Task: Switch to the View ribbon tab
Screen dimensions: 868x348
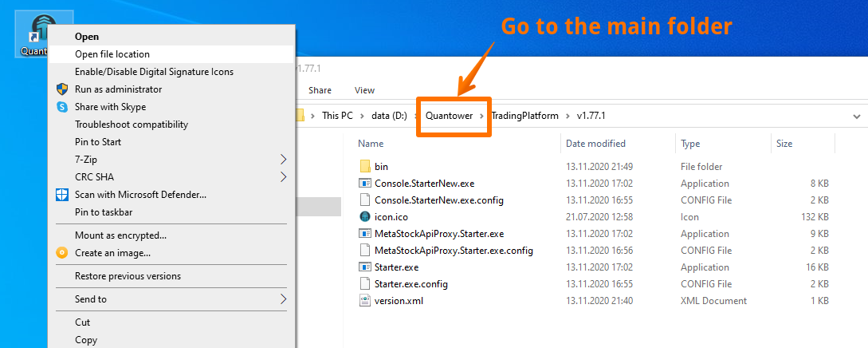Action: pos(364,90)
